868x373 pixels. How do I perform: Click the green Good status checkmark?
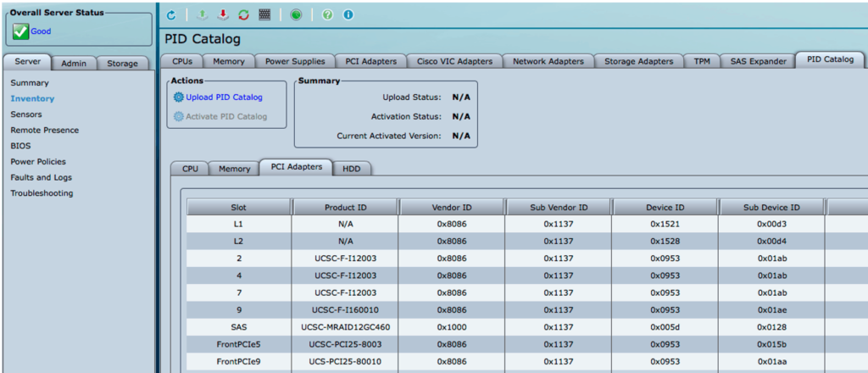pos(21,31)
